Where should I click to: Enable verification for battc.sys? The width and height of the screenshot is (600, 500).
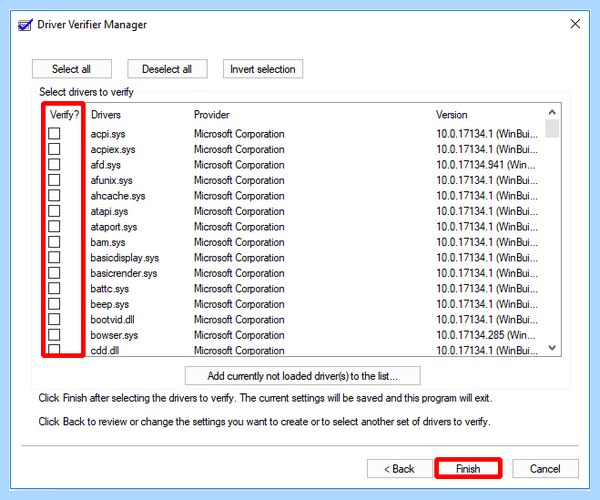pos(54,288)
